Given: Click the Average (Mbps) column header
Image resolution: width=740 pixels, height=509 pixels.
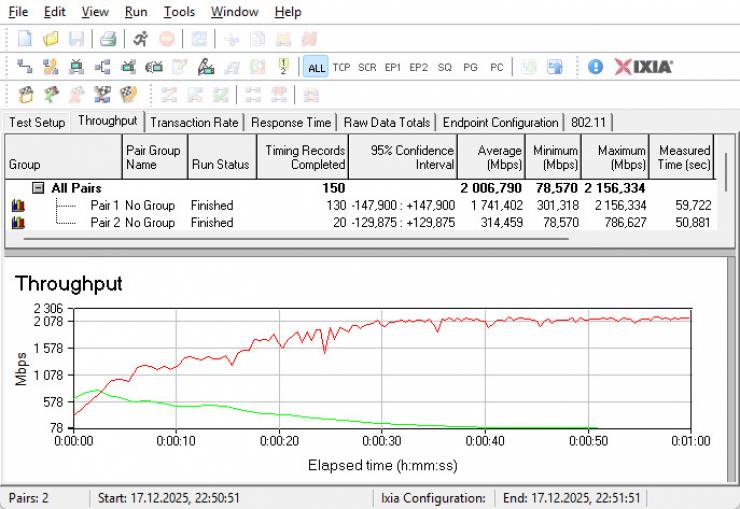Looking at the screenshot, I should pos(490,157).
